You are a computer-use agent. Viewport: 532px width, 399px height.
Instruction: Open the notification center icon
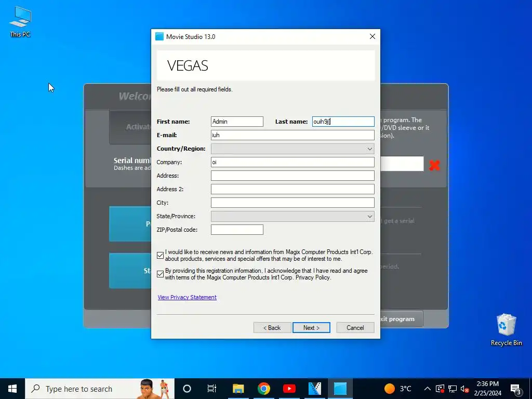point(516,389)
